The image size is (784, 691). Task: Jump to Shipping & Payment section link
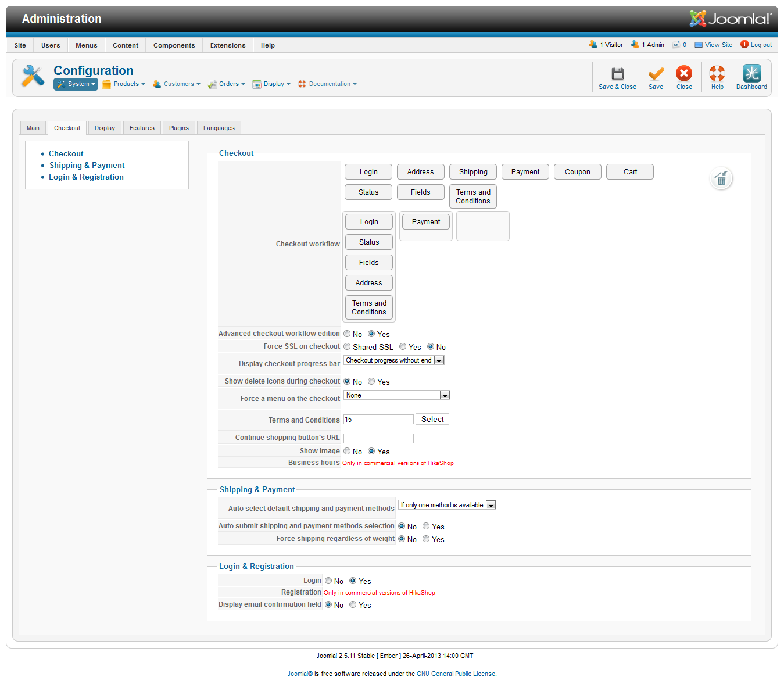point(87,166)
